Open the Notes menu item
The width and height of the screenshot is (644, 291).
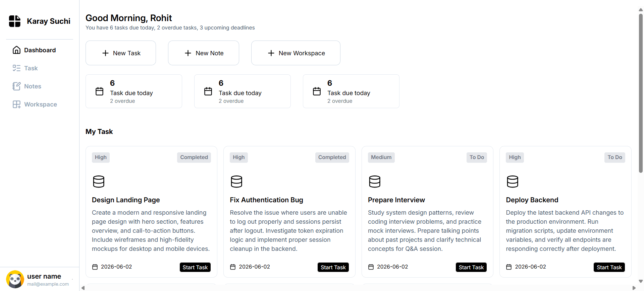pos(40,86)
